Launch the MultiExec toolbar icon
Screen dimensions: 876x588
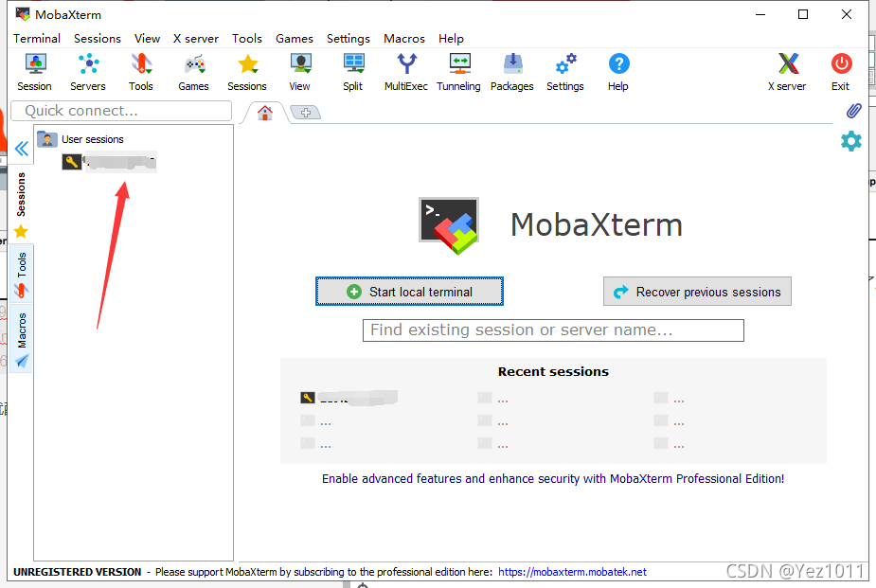pos(406,73)
